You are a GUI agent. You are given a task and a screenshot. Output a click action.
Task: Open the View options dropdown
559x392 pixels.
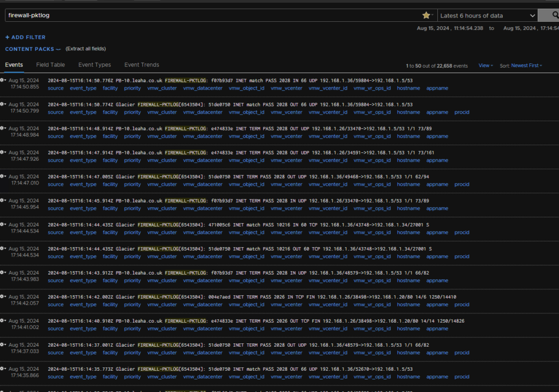[x=485, y=66]
